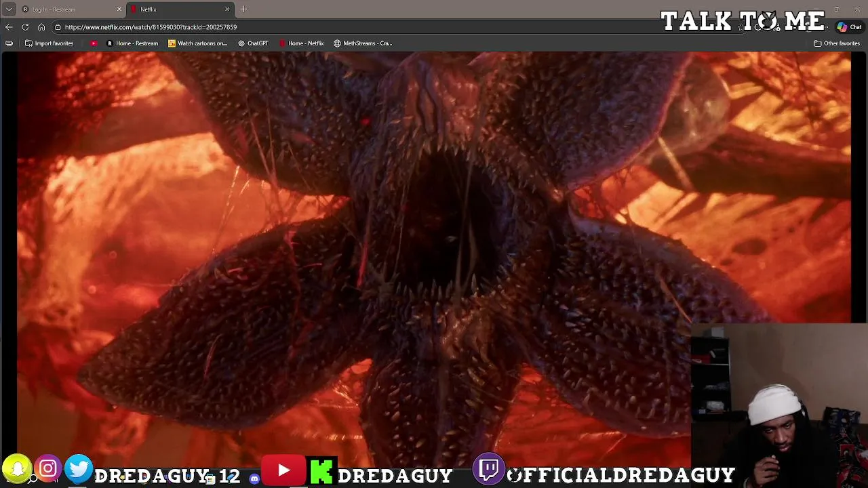Open the Home - Netflix bookmark
This screenshot has width=868, height=488.
tap(301, 43)
